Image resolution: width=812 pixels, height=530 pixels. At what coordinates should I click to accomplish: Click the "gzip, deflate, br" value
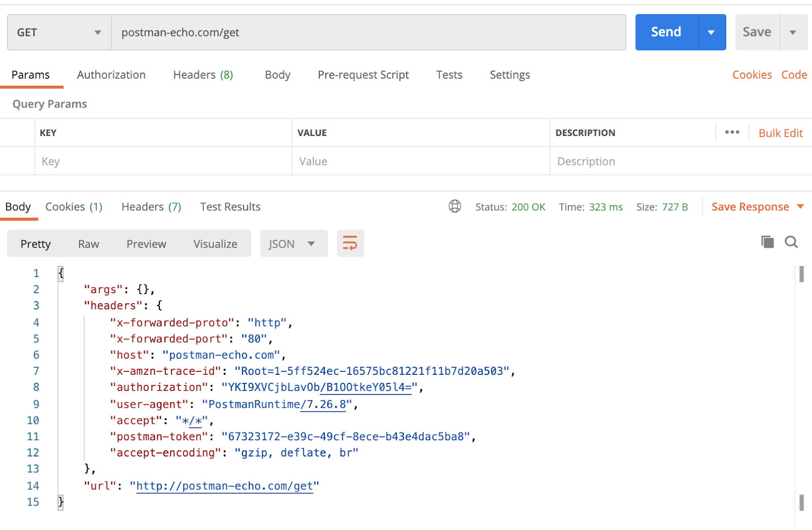click(x=296, y=453)
